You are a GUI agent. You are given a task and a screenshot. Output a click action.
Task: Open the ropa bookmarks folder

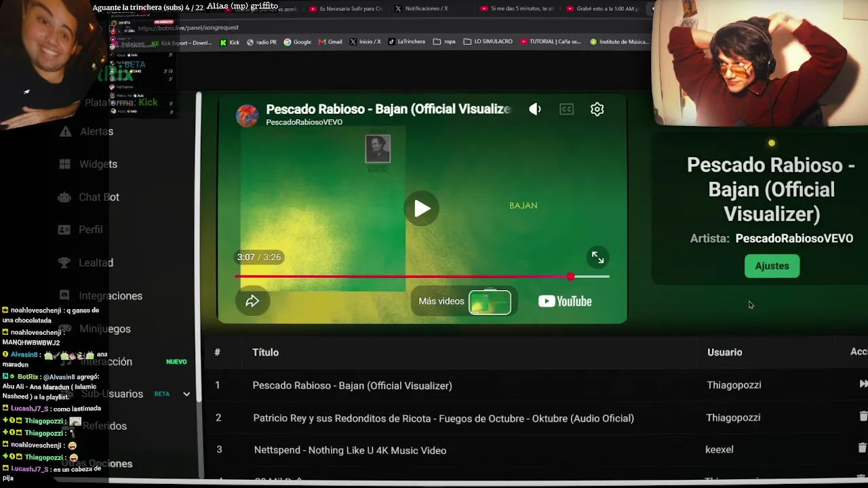[x=443, y=42]
